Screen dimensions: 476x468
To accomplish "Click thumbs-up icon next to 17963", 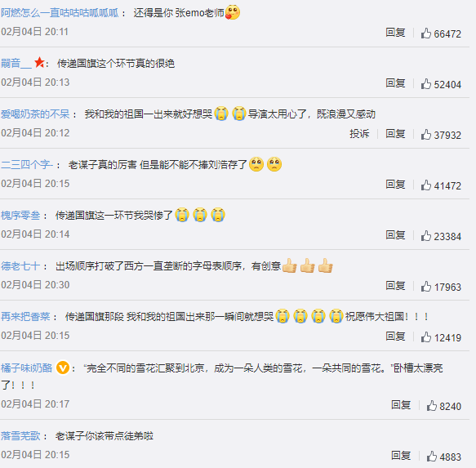I will (426, 287).
